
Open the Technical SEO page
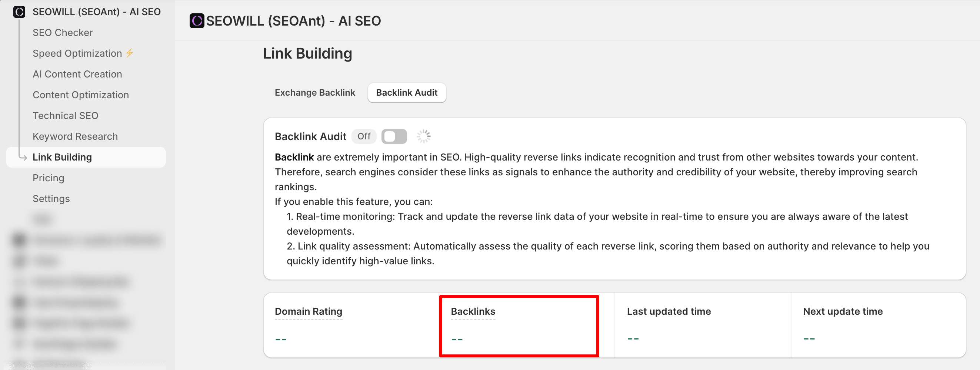(66, 116)
